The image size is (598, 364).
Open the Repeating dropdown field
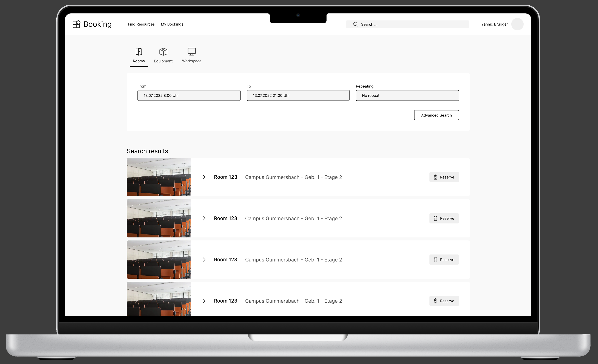tap(407, 95)
